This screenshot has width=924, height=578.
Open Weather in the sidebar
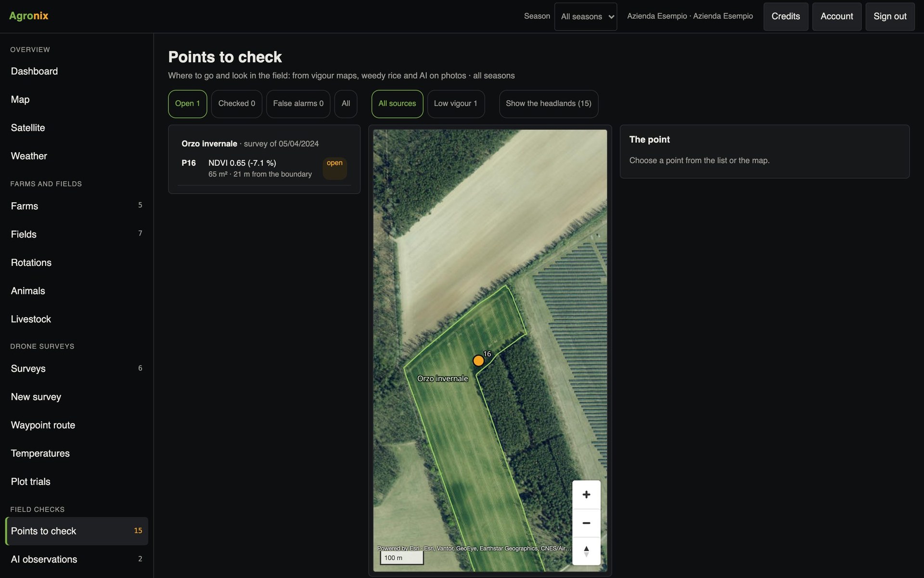[x=77, y=156]
